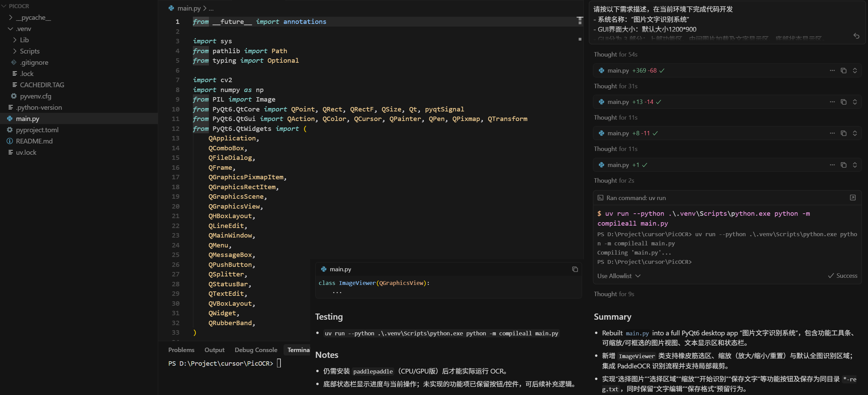Viewport: 868px width, 395px height.
Task: Open more options for +13 -14 diff
Action: pyautogui.click(x=832, y=102)
